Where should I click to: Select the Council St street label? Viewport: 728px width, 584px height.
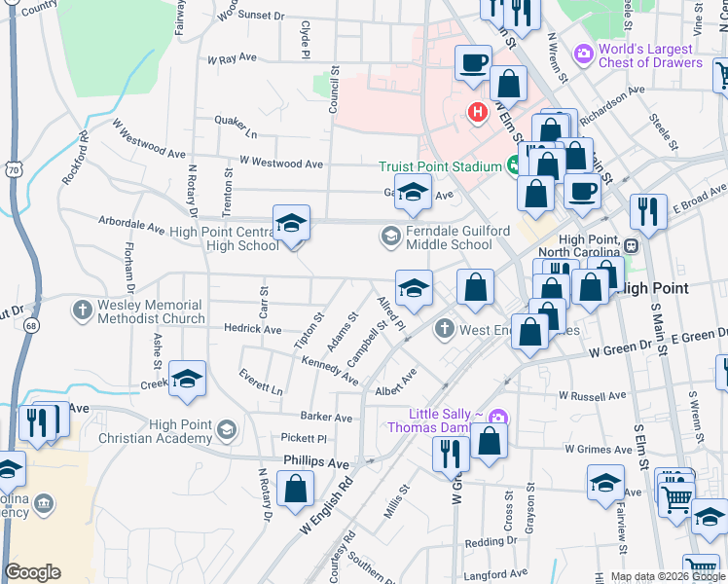pyautogui.click(x=334, y=90)
